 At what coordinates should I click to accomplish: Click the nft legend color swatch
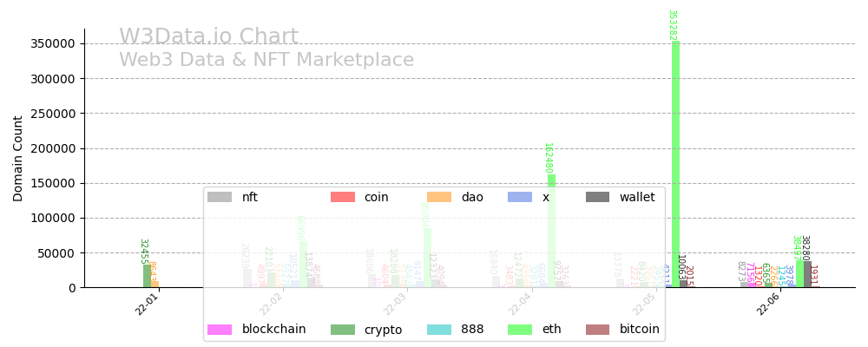(220, 197)
